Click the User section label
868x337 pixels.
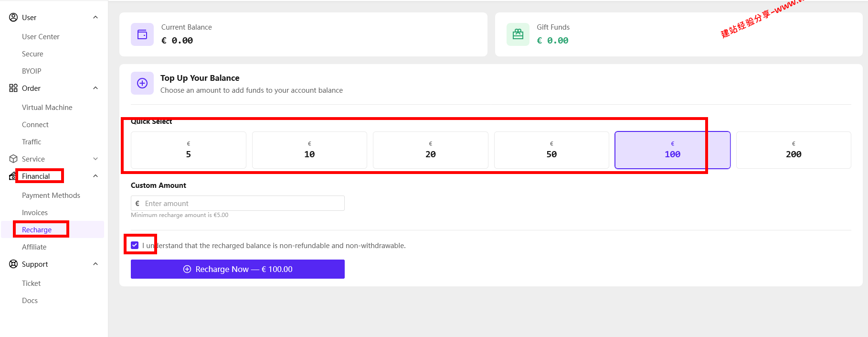pyautogui.click(x=29, y=18)
